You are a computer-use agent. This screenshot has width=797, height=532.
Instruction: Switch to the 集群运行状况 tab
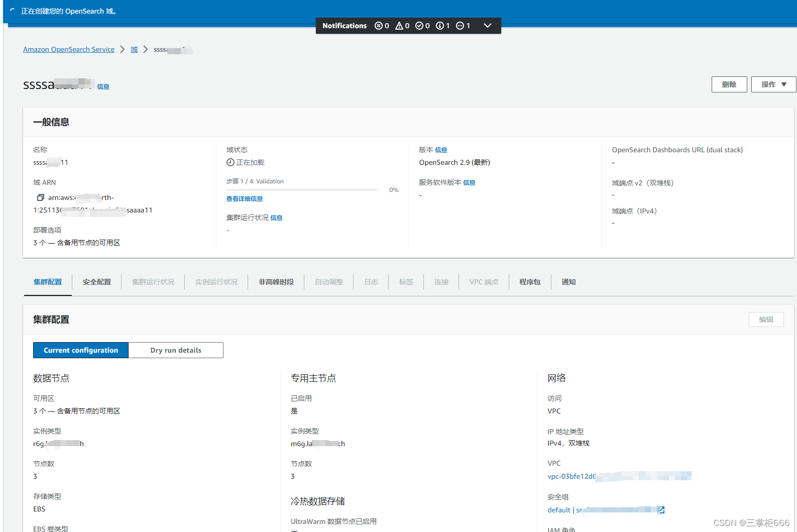[153, 282]
